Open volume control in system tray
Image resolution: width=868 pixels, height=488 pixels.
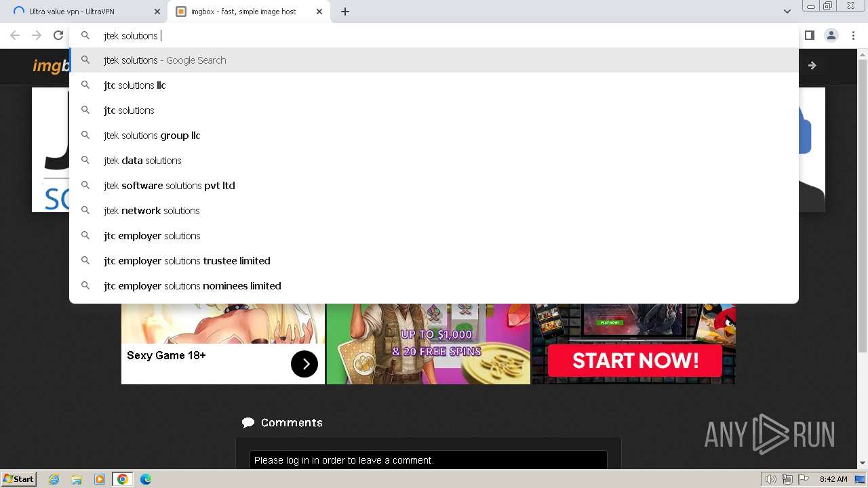click(x=770, y=479)
